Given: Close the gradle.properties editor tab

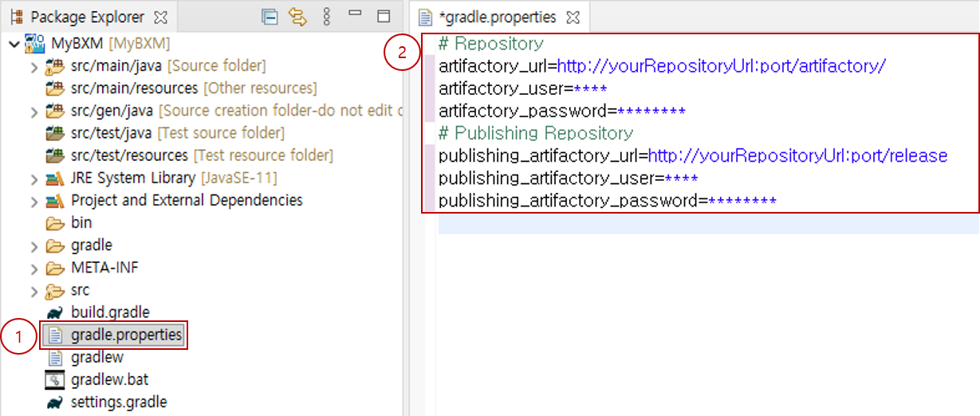Looking at the screenshot, I should (573, 17).
